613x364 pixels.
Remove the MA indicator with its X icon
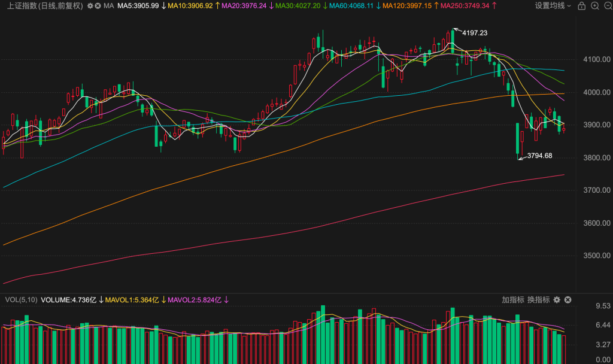coord(98,5)
